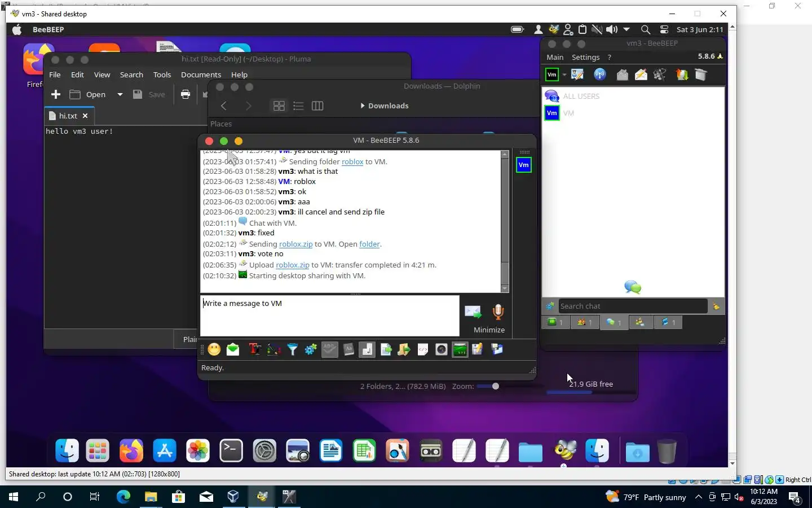This screenshot has width=812, height=508.
Task: Open the ? help menu in BeeBEEP
Action: 609,57
